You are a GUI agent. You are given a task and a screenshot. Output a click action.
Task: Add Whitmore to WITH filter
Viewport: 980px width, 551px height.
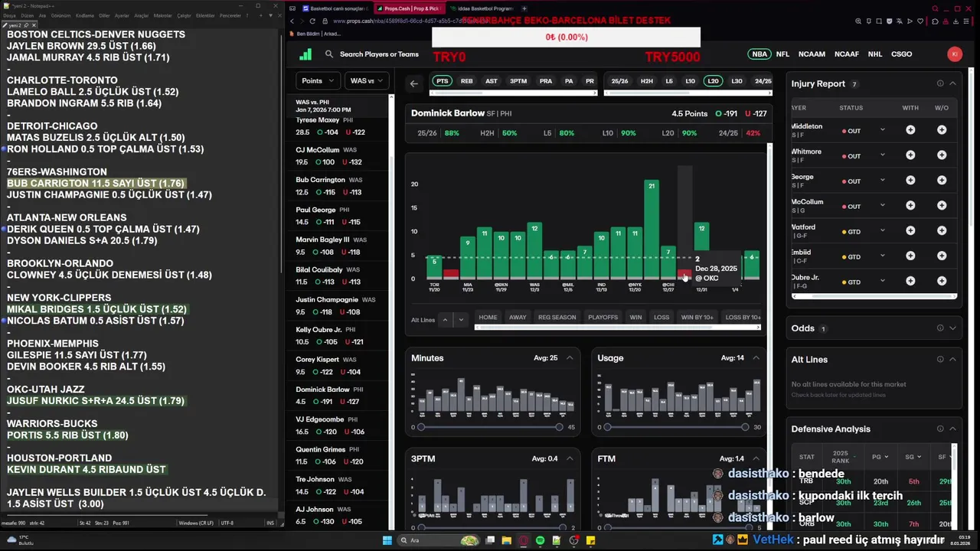[x=910, y=155]
